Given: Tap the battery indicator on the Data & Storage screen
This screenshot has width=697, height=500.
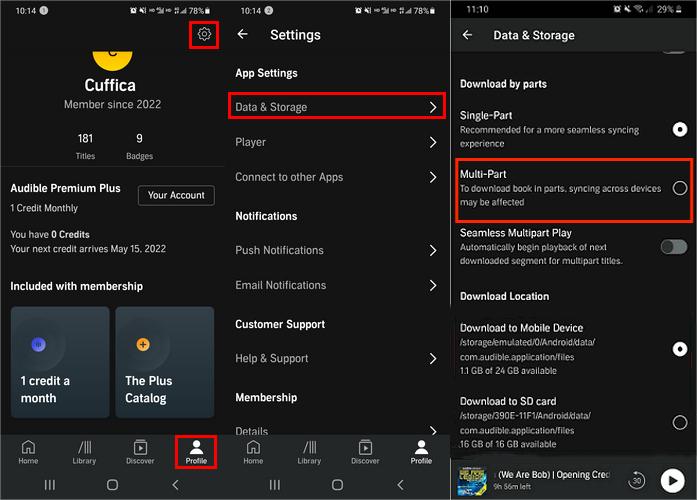Looking at the screenshot, I should [x=679, y=9].
